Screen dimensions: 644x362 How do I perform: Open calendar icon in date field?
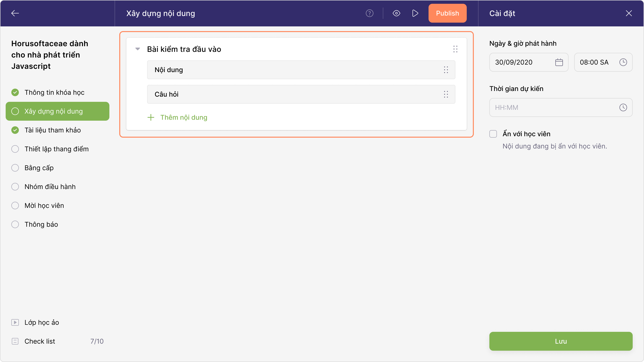[x=559, y=62]
